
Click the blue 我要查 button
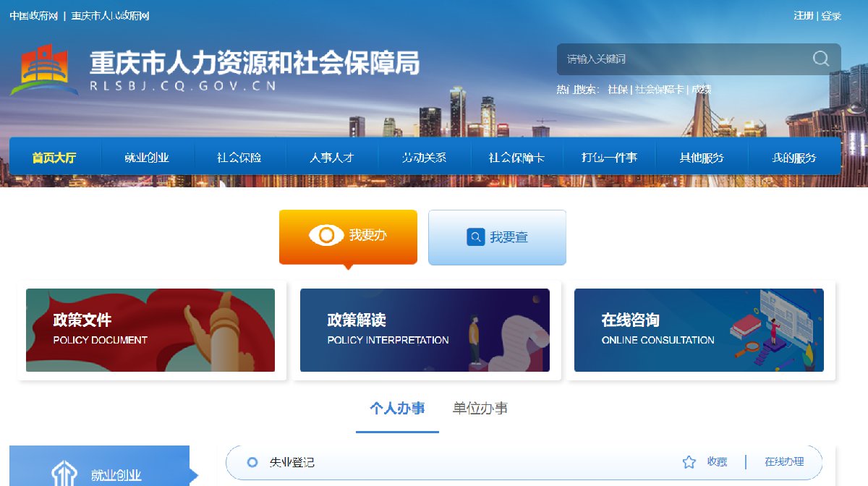(x=497, y=237)
